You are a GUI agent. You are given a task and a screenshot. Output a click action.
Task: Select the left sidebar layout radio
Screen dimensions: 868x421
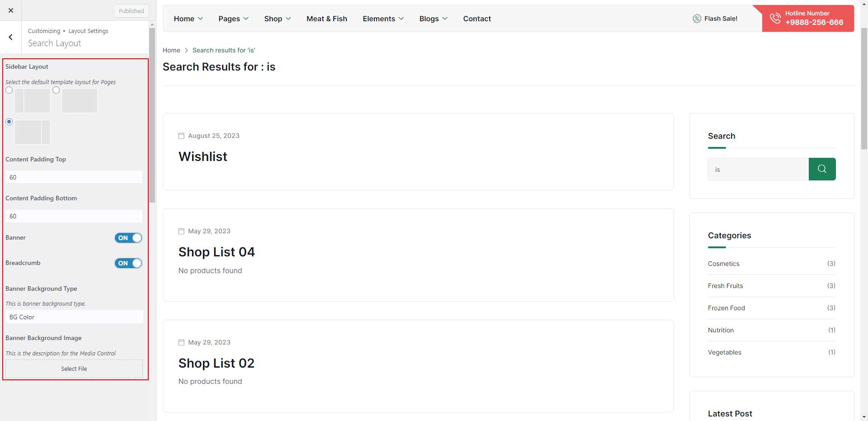(9, 90)
